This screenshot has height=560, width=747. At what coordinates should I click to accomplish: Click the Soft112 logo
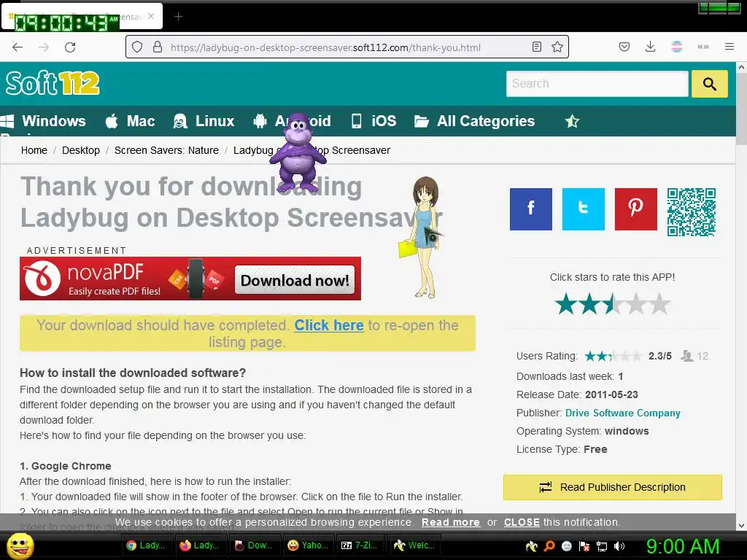pyautogui.click(x=53, y=83)
